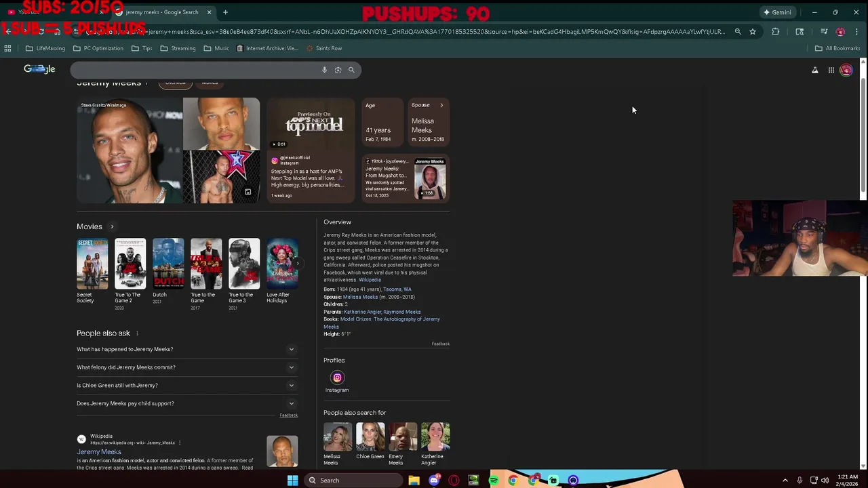Open the Dutch movie poster
868x488 pixels.
tap(168, 263)
